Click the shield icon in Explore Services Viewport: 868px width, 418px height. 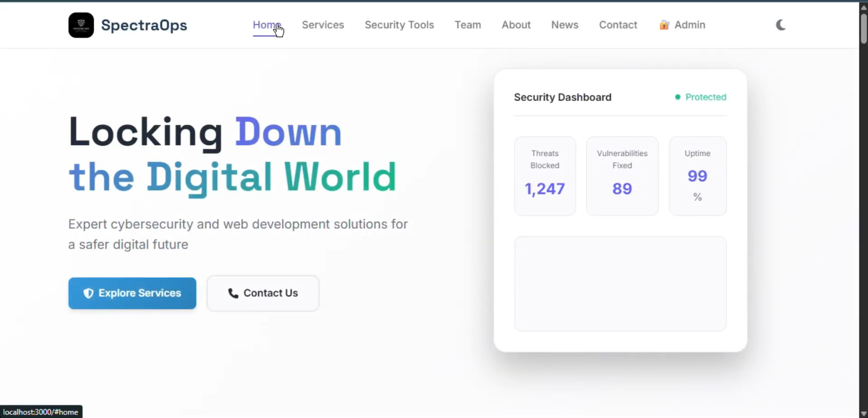[x=89, y=293]
